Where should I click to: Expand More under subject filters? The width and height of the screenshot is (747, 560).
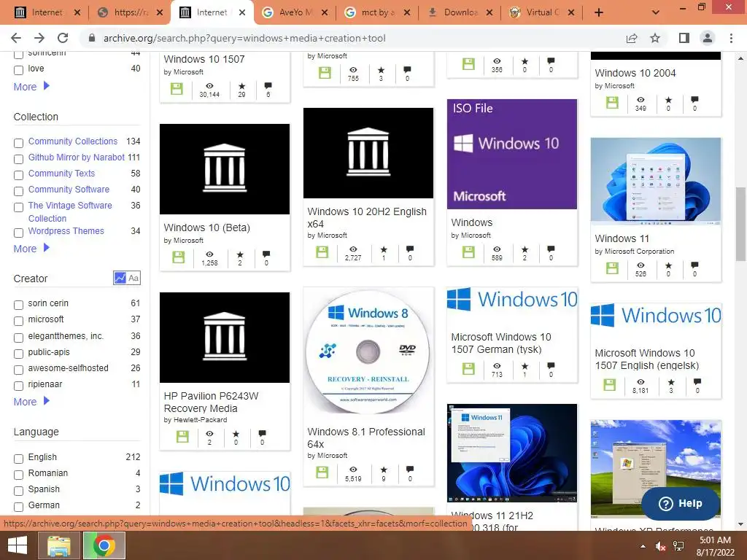coord(31,87)
